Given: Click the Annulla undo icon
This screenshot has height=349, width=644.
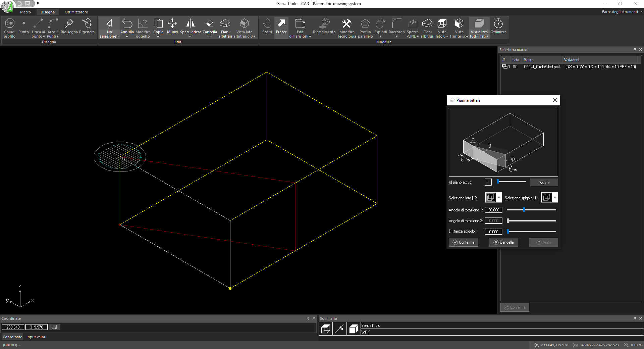Looking at the screenshot, I should coord(127,23).
